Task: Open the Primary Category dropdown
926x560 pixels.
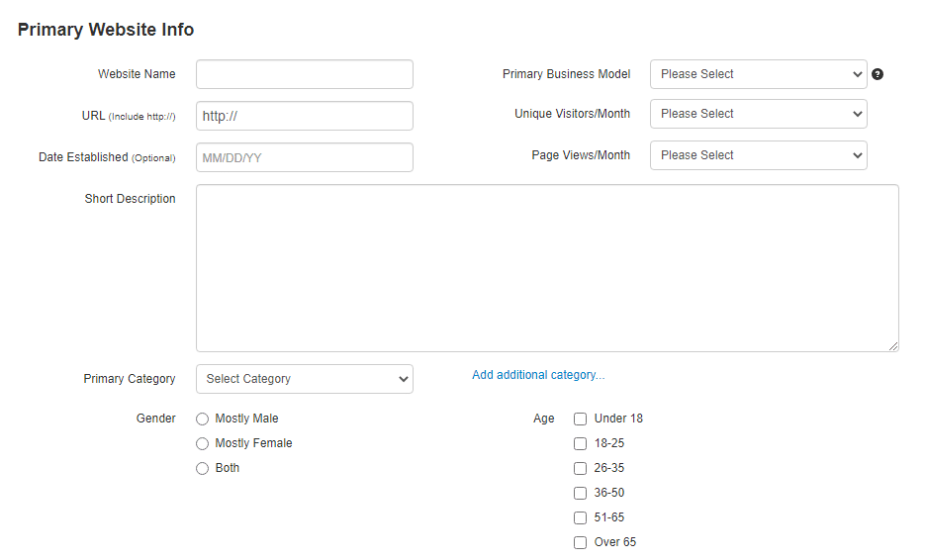Action: click(305, 379)
